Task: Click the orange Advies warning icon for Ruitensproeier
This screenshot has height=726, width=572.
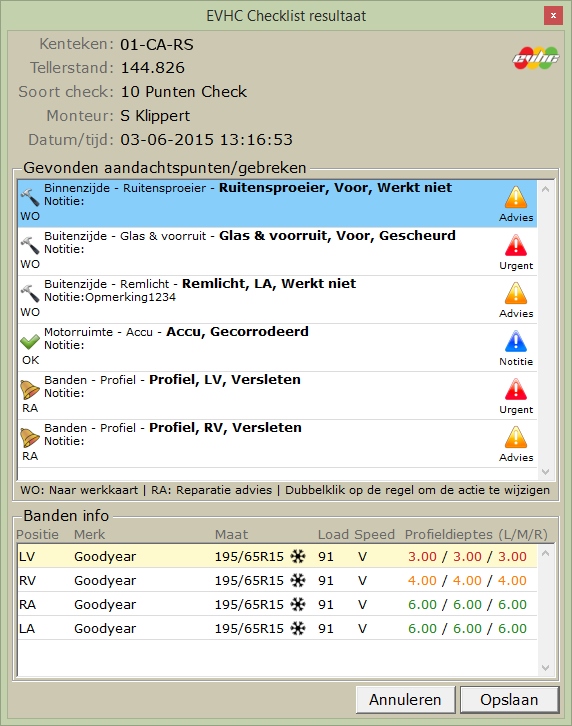Action: click(515, 197)
